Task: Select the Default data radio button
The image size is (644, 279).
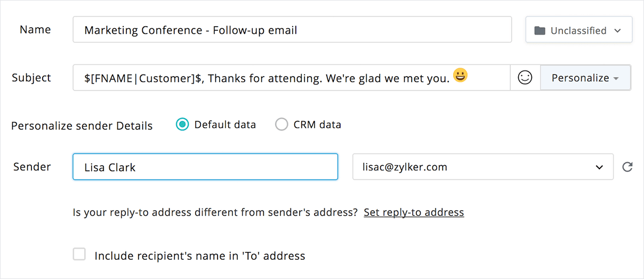Action: pyautogui.click(x=182, y=125)
